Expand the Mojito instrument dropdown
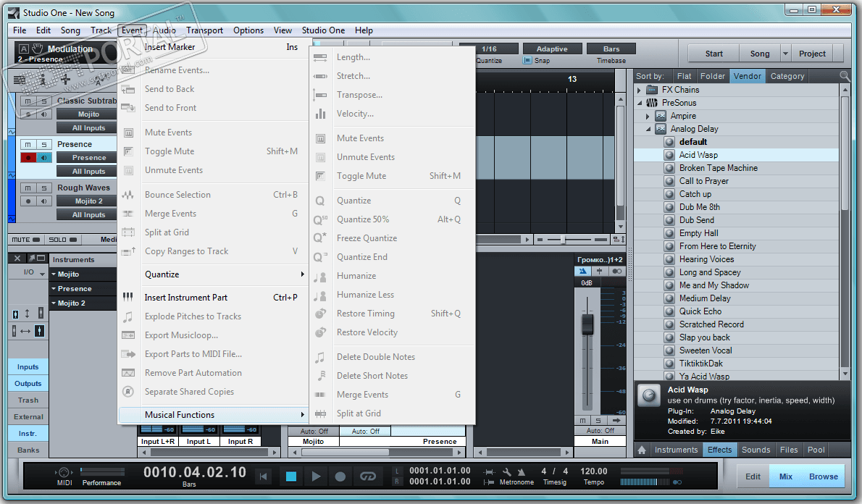This screenshot has height=504, width=862. coord(54,274)
